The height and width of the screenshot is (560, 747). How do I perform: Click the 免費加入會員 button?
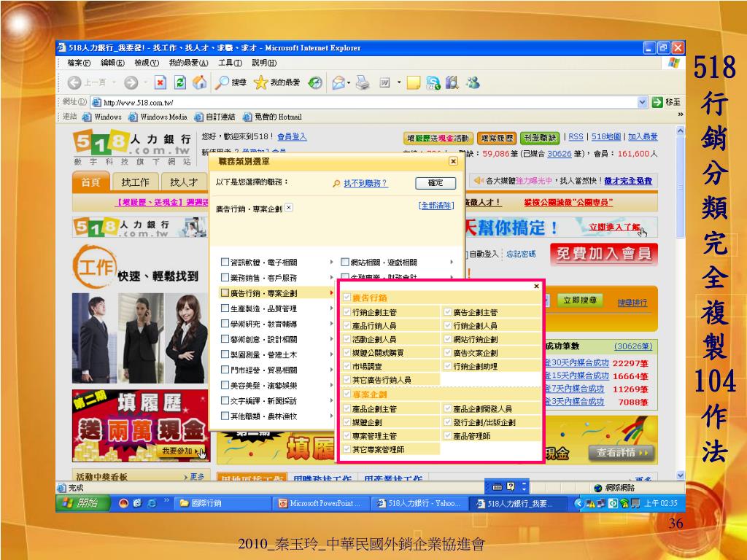tap(603, 254)
